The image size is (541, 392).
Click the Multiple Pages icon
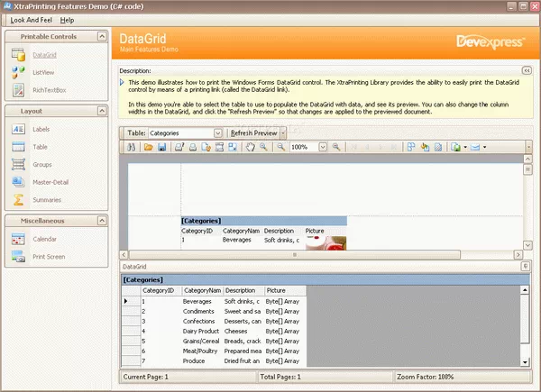point(411,147)
